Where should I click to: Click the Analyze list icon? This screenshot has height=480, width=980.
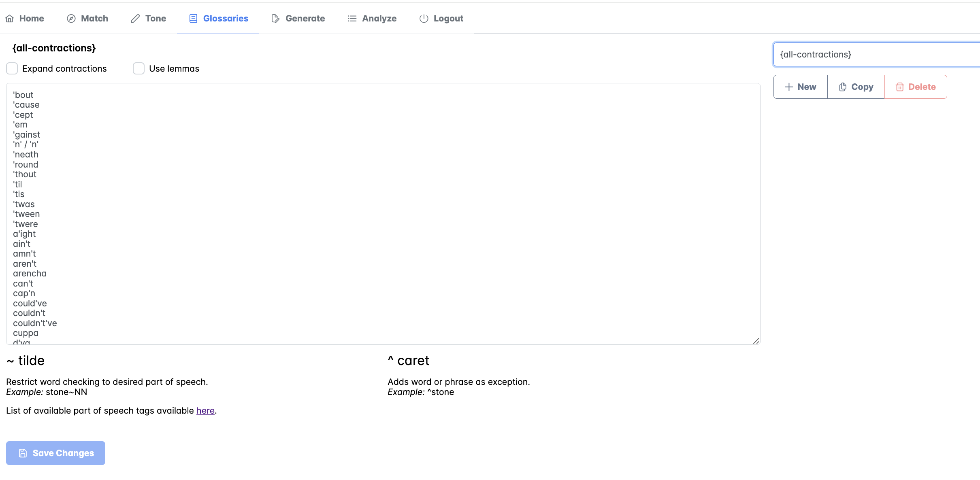point(352,19)
